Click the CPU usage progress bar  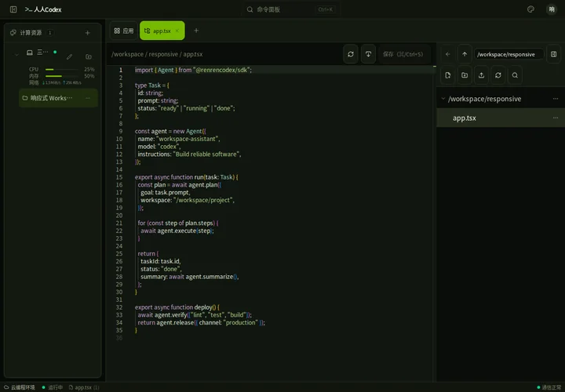[x=62, y=69]
